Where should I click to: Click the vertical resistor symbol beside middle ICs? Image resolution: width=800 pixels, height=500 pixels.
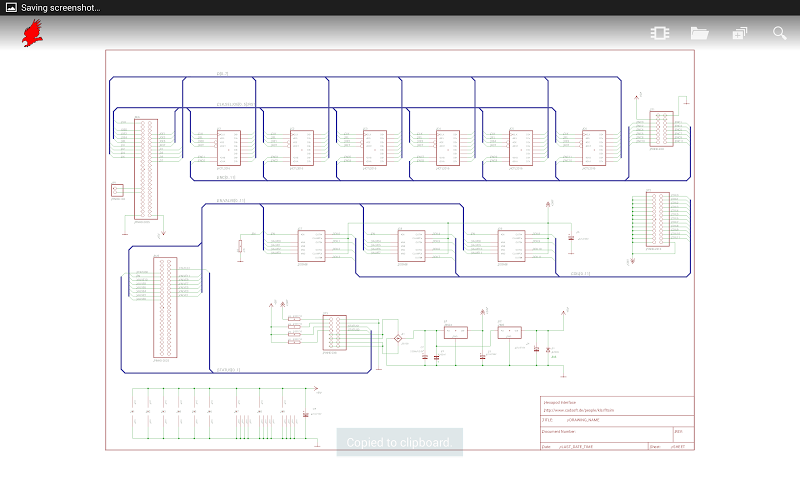[240, 246]
